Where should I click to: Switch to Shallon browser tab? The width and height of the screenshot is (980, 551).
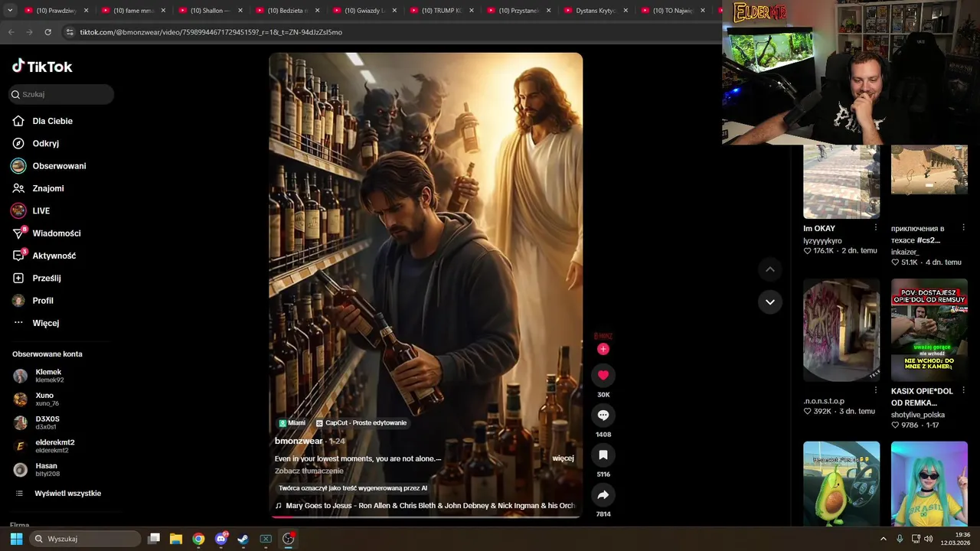point(210,11)
